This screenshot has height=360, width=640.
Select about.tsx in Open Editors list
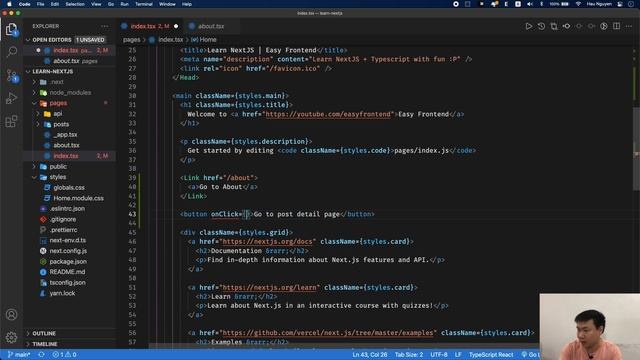click(69, 61)
